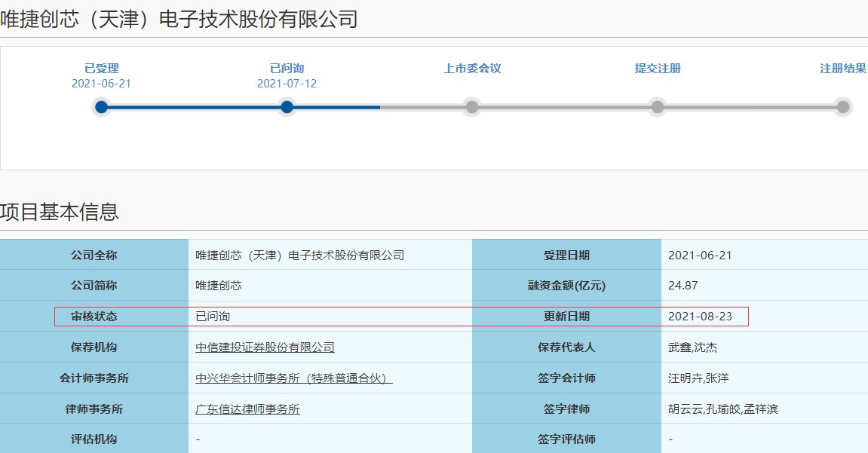Click the 签字评估师 header cell
This screenshot has height=453, width=868.
tap(566, 439)
